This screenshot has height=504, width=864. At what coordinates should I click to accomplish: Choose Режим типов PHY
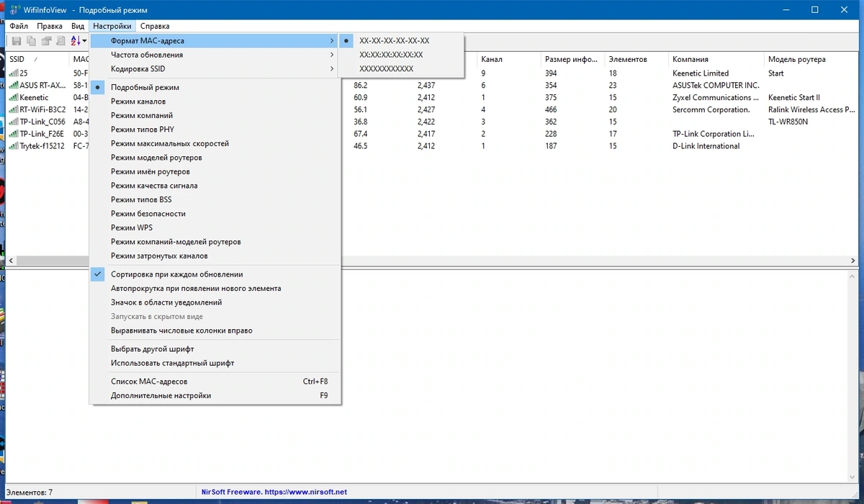click(215, 130)
